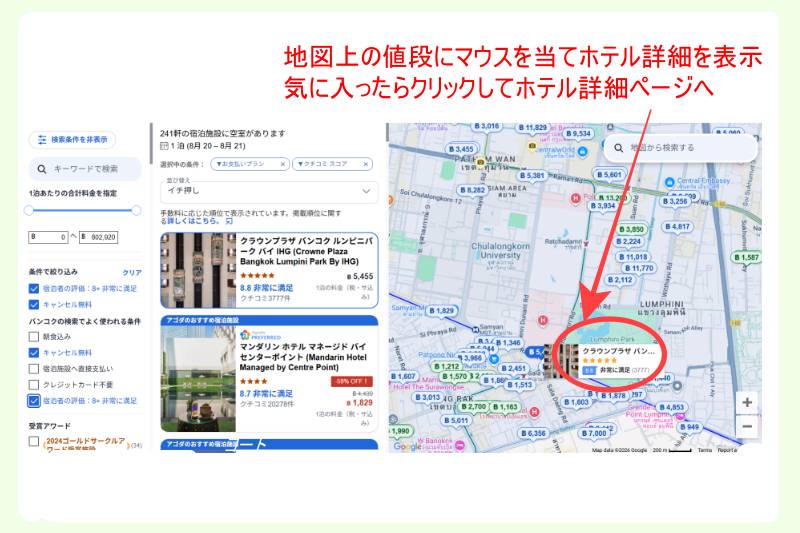
Task: Open the ฿1,346 map price marker
Action: click(x=508, y=343)
